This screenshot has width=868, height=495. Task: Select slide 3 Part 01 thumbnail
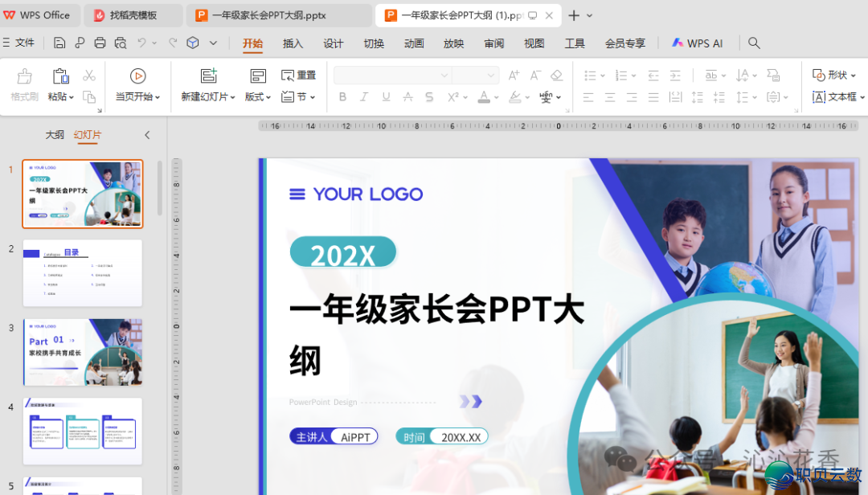(83, 352)
